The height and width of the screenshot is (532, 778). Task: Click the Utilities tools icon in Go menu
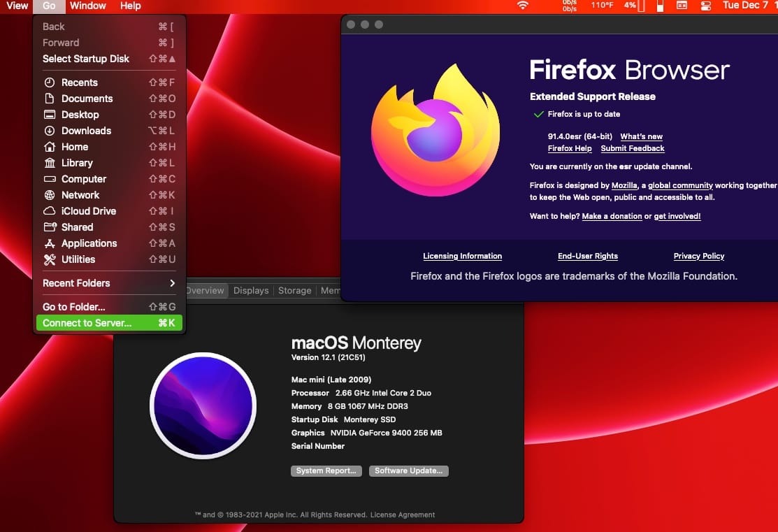coord(50,259)
